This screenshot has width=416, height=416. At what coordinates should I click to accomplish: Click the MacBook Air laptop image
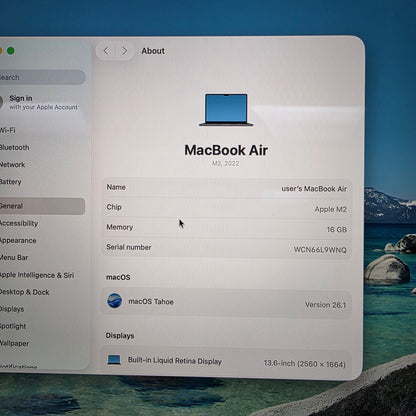click(226, 110)
